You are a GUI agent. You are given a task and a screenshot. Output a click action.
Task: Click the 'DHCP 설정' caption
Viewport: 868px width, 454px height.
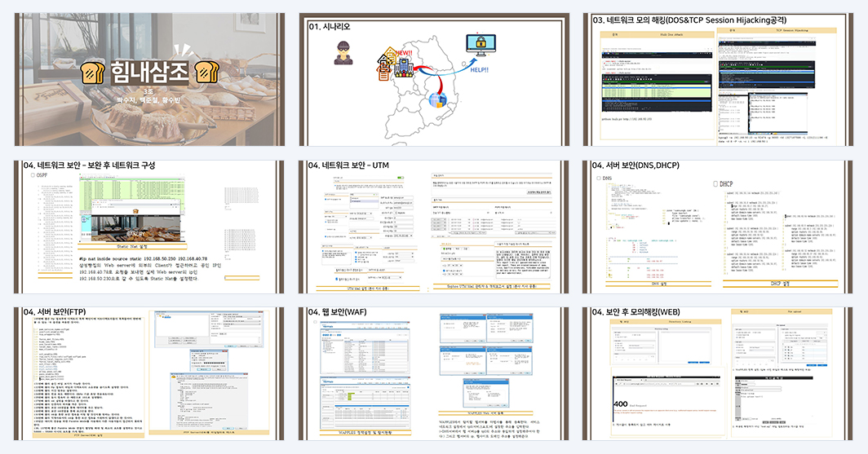(780, 284)
